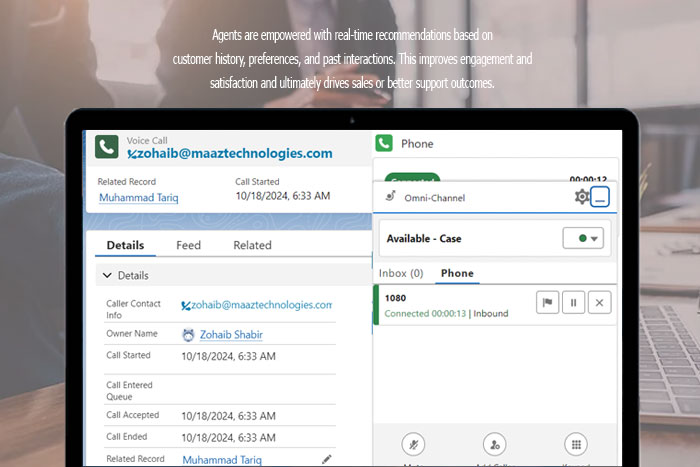Switch to the Details tab
Image resolution: width=700 pixels, height=467 pixels.
(x=125, y=245)
